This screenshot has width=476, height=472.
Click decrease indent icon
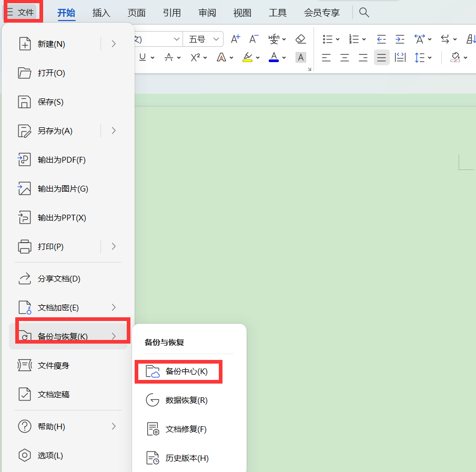(381, 39)
